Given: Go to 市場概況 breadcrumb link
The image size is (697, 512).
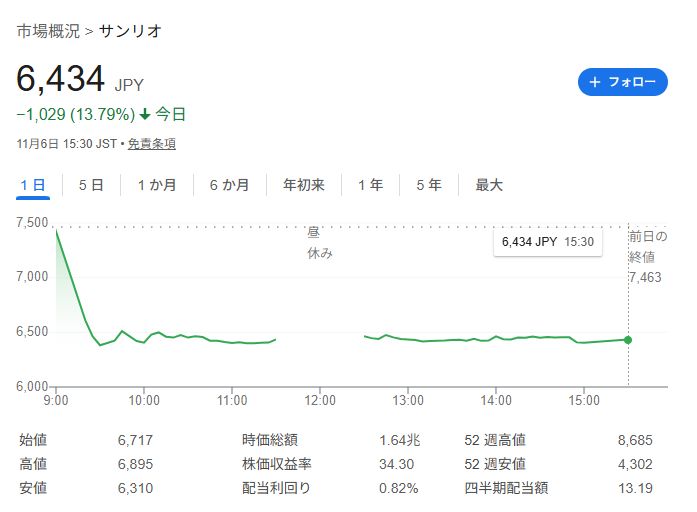Looking at the screenshot, I should (48, 31).
